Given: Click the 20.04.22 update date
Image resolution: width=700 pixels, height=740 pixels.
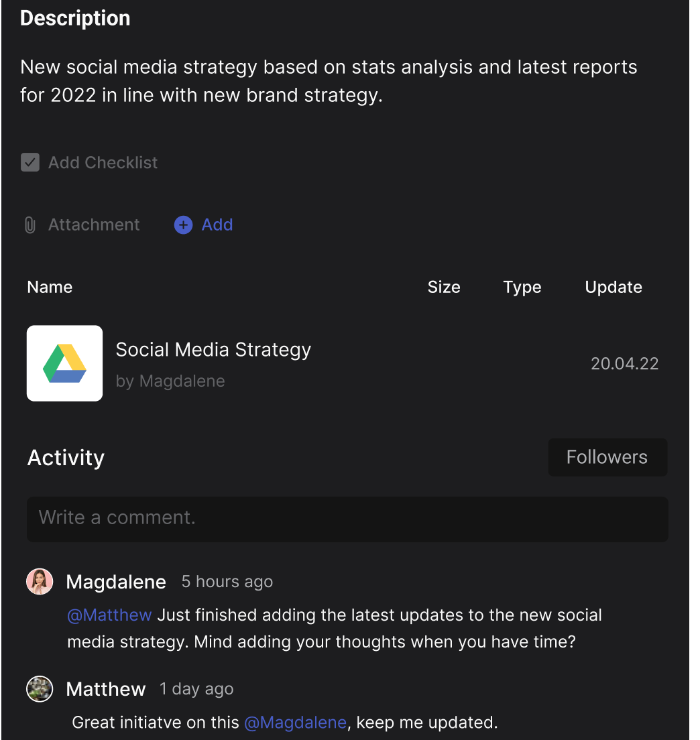Looking at the screenshot, I should pos(624,364).
